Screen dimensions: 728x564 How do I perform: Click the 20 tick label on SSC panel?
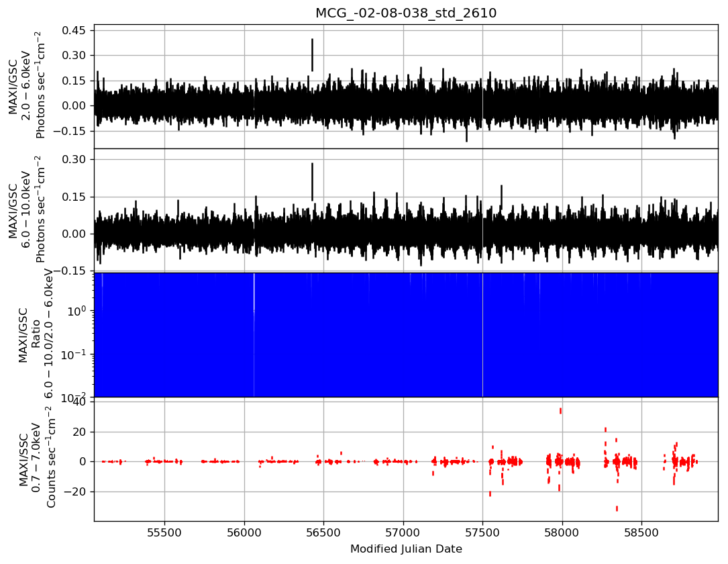click(x=80, y=432)
